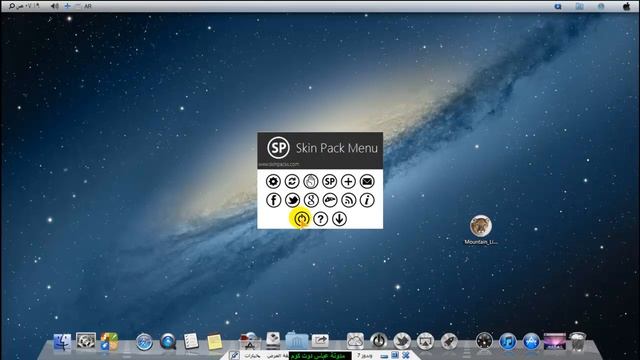Click the refresh arrows icon in Skin Pack Menu
Image resolution: width=640 pixels, height=360 pixels.
[292, 181]
